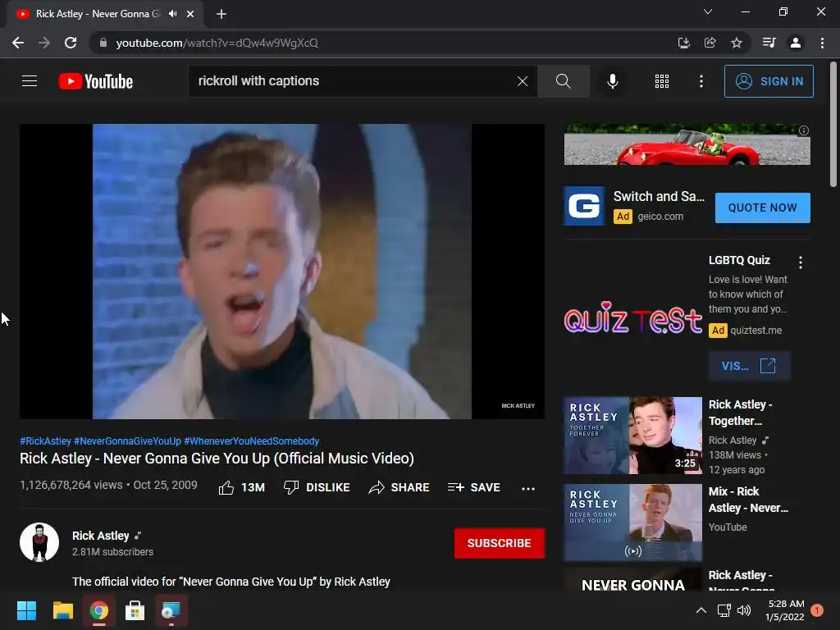Click the Geico G logo
840x630 pixels.
pos(584,206)
